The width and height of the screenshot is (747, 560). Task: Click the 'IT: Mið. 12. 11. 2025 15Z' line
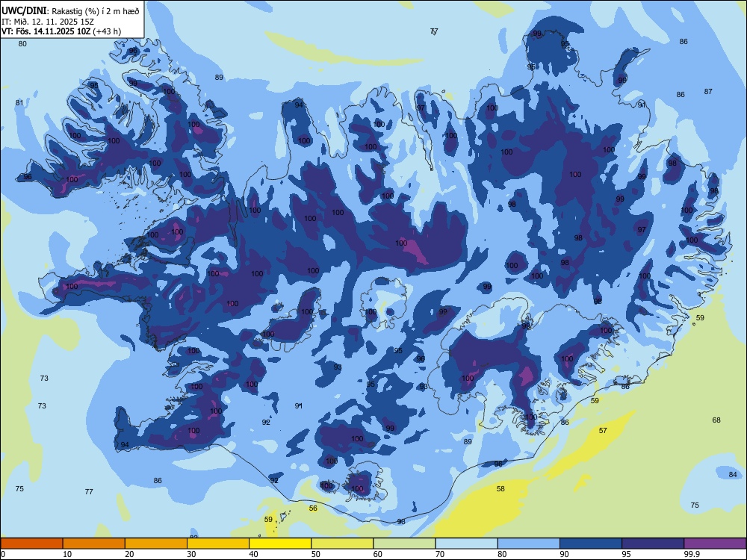[x=48, y=22]
